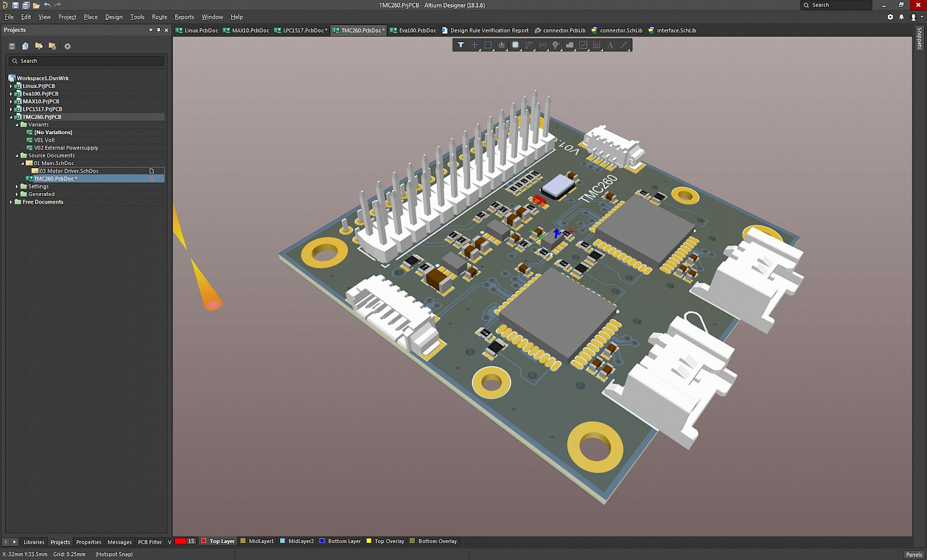
Task: Open Projects panel gear settings
Action: 67,46
